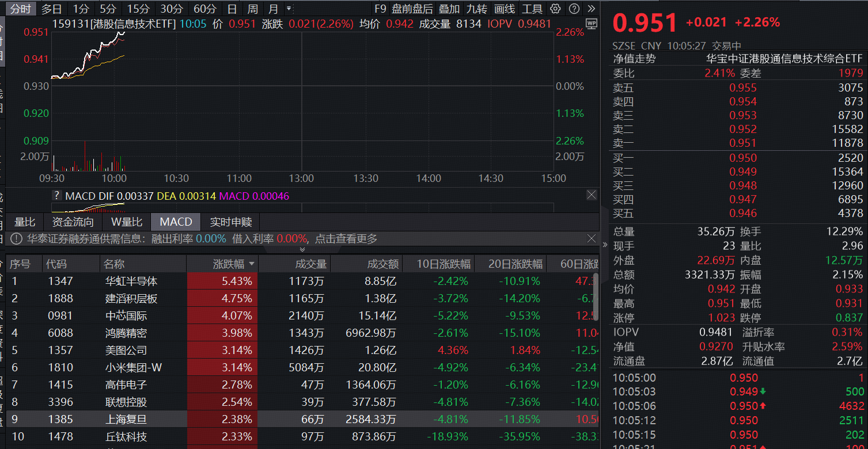Click the 点击查看更多 link

tap(345, 238)
